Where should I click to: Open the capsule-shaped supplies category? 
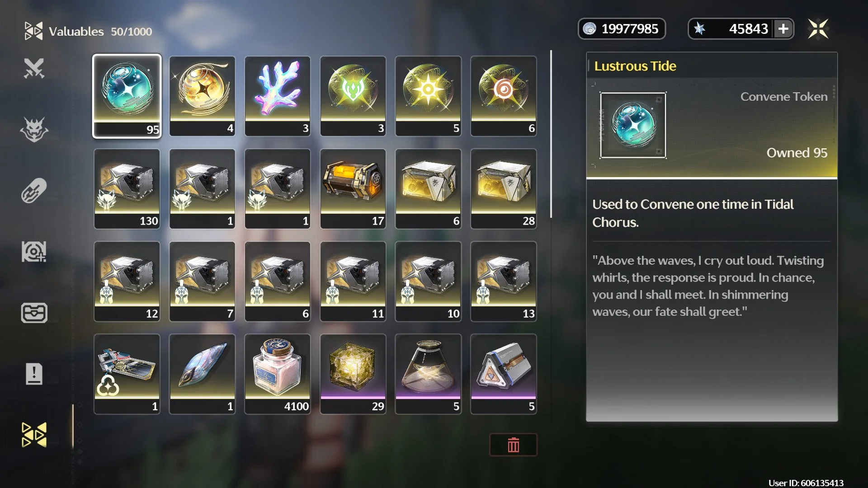(34, 191)
